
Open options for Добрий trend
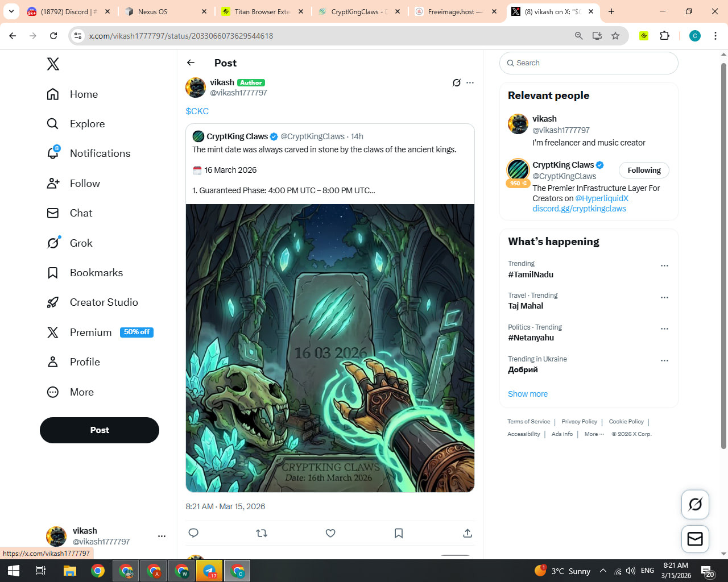point(664,360)
